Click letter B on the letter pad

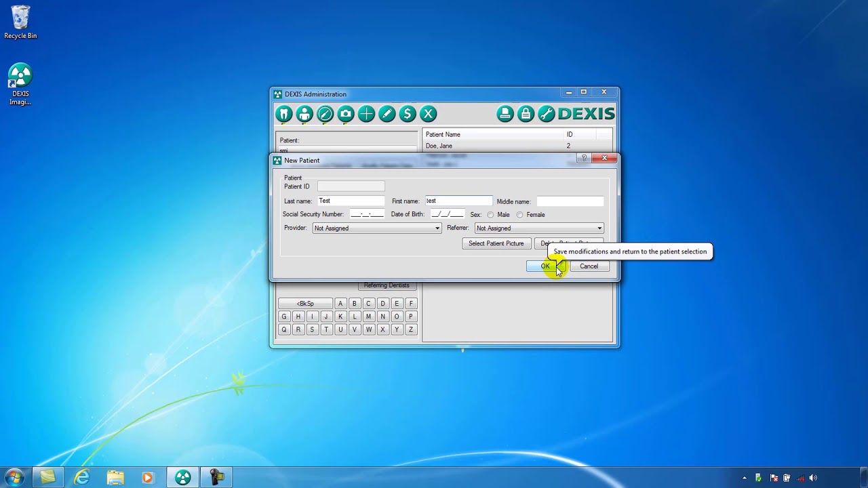(x=354, y=304)
